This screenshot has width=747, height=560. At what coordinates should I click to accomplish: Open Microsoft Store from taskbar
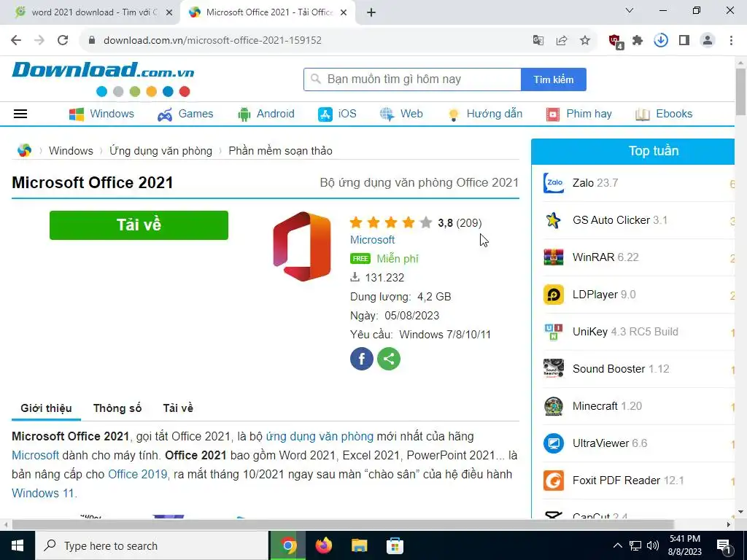click(x=395, y=545)
